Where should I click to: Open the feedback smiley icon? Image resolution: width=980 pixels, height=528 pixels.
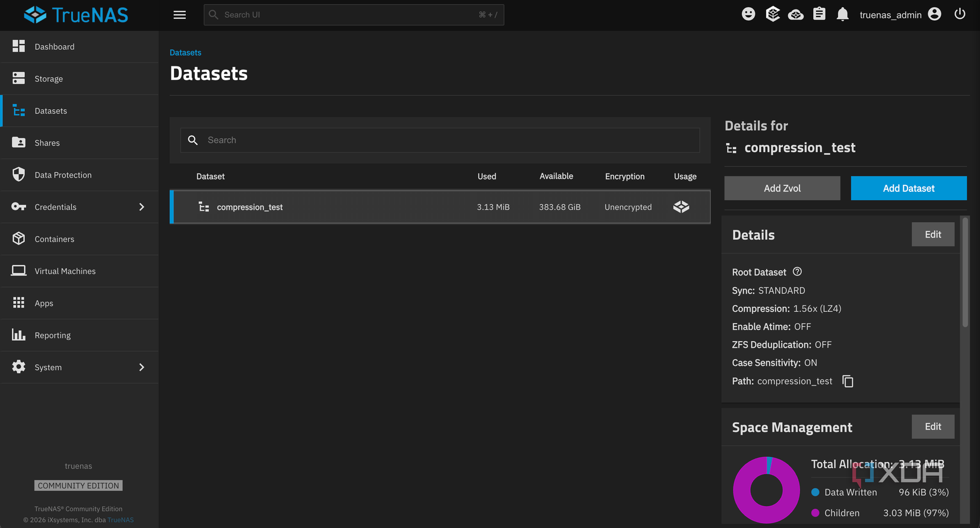[748, 14]
